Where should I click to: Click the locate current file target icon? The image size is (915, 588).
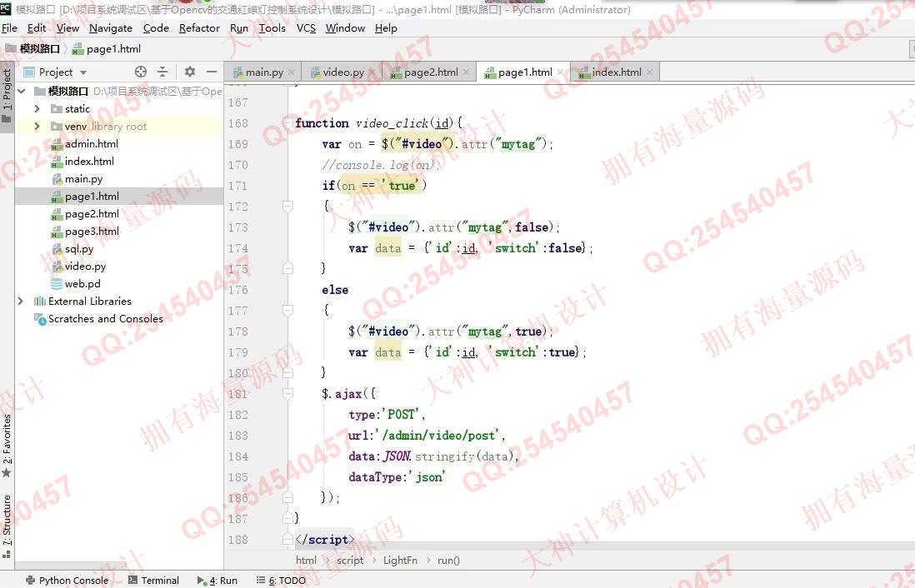tap(141, 72)
